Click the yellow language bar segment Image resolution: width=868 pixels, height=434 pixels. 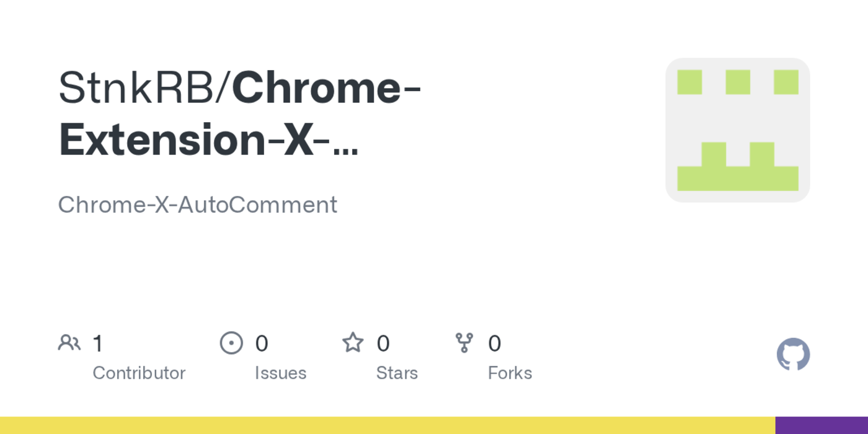(387, 425)
